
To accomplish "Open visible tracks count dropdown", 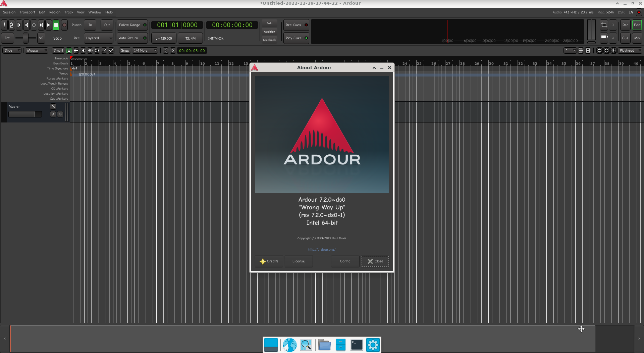I will (x=570, y=51).
